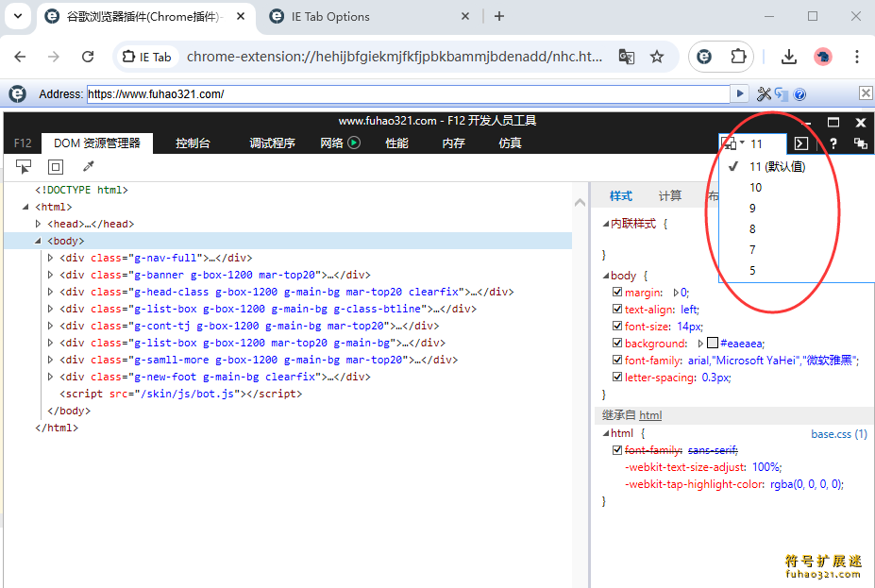Open Chrome tab search chevron dropdown
Screen dimensions: 875x588
pos(18,16)
